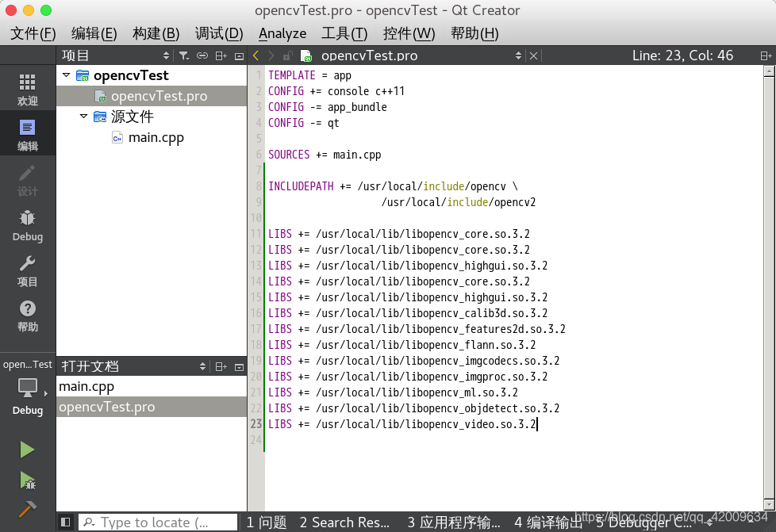Open the Welcome mode (欢迎)

[x=27, y=89]
